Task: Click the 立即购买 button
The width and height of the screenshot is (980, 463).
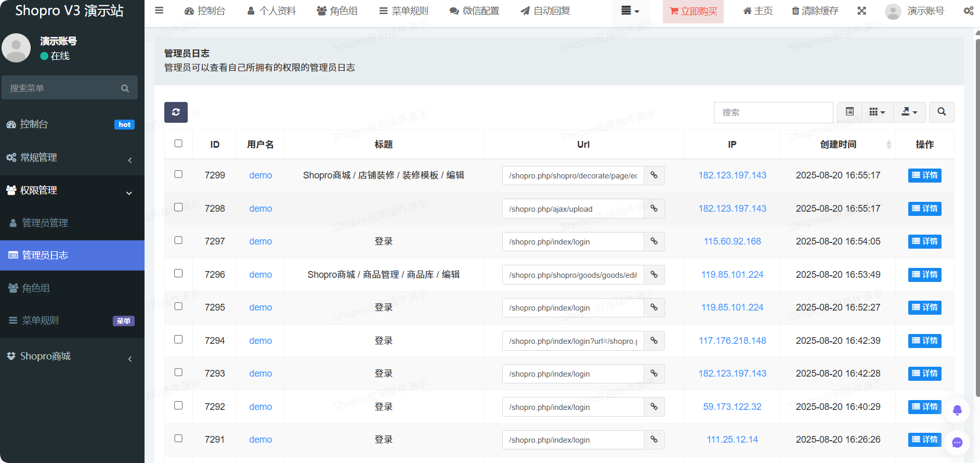Action: (x=693, y=11)
